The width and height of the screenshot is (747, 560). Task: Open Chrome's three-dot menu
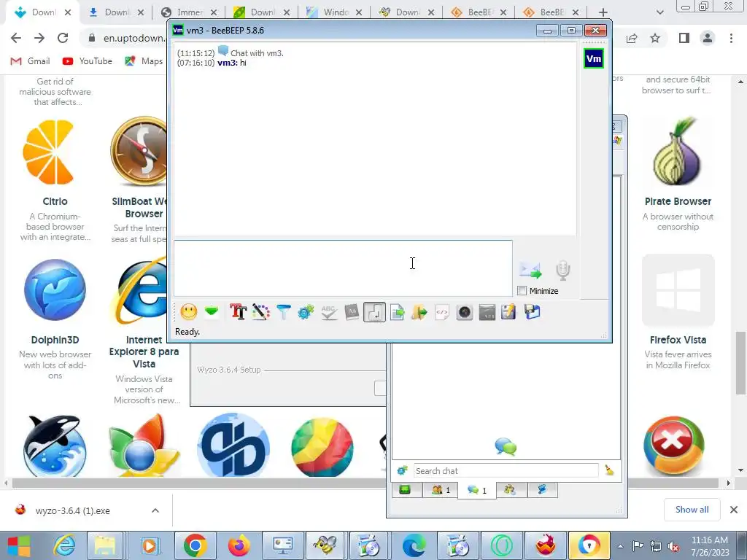coord(731,38)
